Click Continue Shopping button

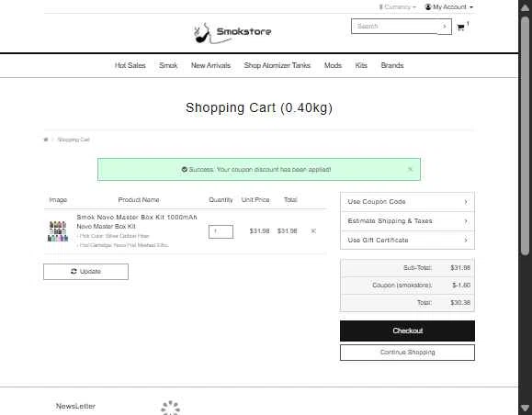pos(407,353)
